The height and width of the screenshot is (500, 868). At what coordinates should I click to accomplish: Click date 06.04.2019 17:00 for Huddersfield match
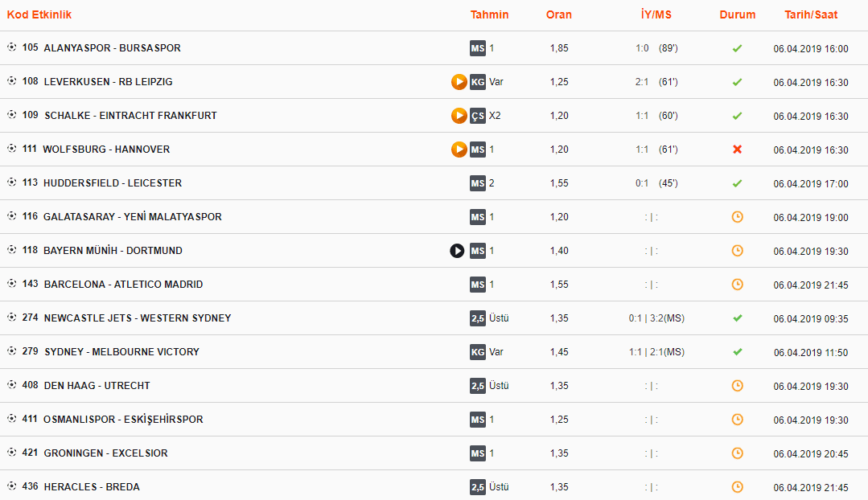[x=811, y=183]
